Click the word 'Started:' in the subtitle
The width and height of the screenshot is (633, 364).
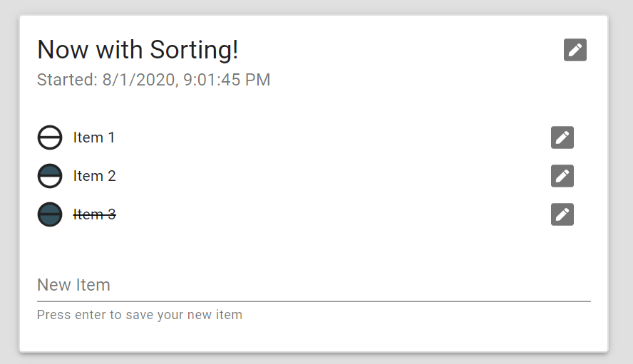(x=67, y=80)
